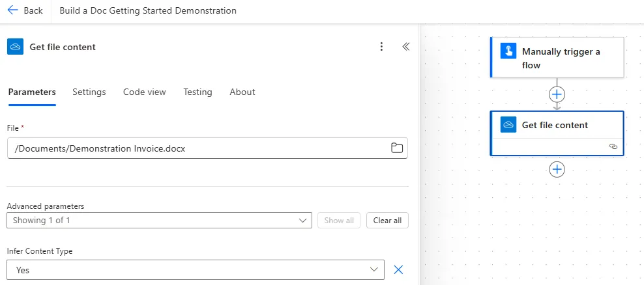This screenshot has height=285, width=644.
Task: Click the Back text link
Action: 33,10
